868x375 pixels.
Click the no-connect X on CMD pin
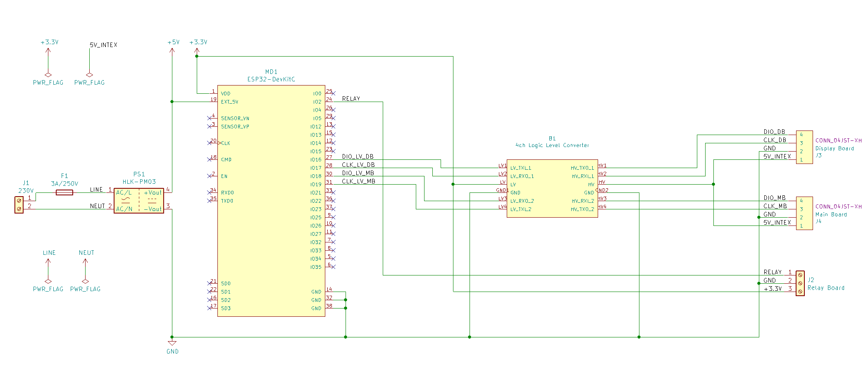pos(209,159)
